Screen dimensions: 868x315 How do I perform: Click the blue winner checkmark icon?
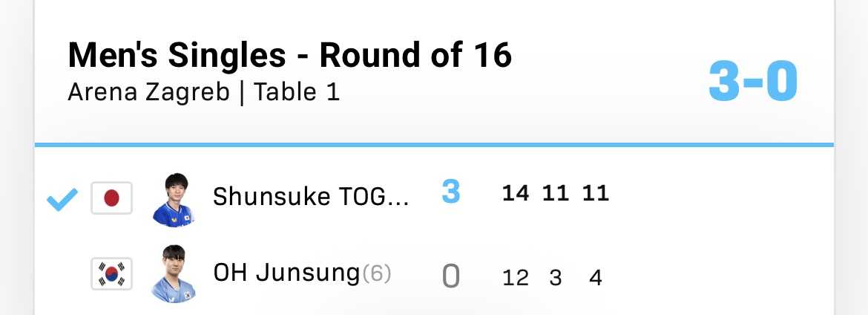tap(62, 199)
